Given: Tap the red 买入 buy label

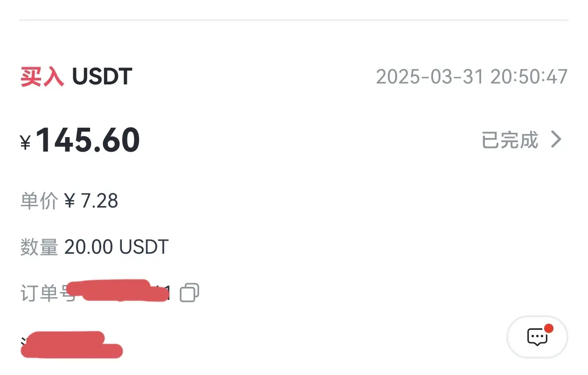Looking at the screenshot, I should click(42, 76).
